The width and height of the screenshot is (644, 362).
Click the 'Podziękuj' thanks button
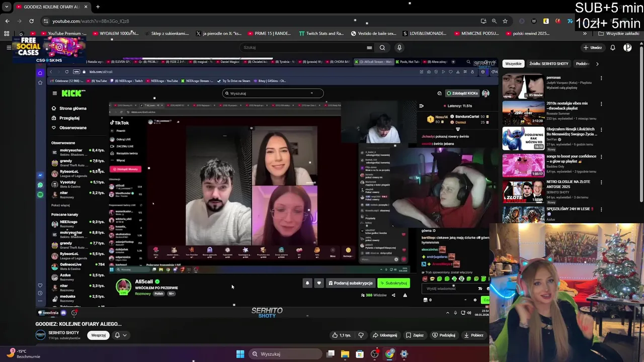[444, 335]
